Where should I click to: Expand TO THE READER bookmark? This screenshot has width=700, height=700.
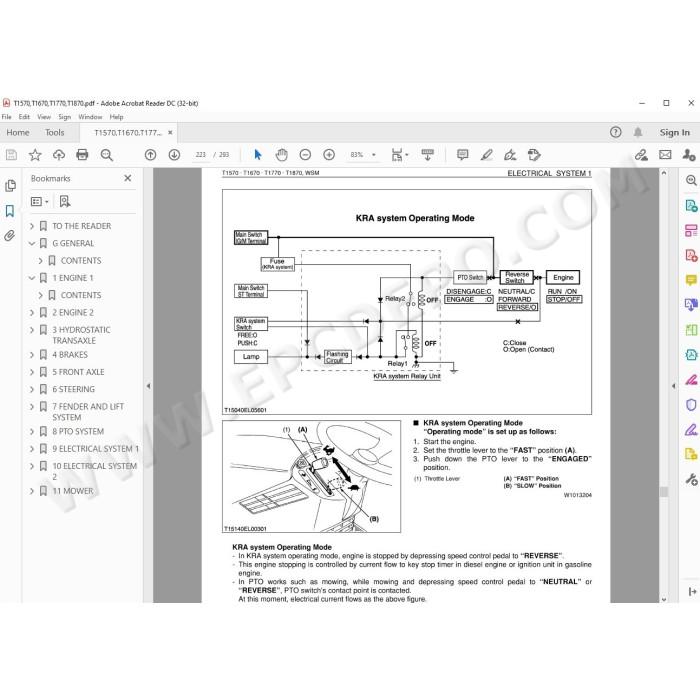(32, 226)
